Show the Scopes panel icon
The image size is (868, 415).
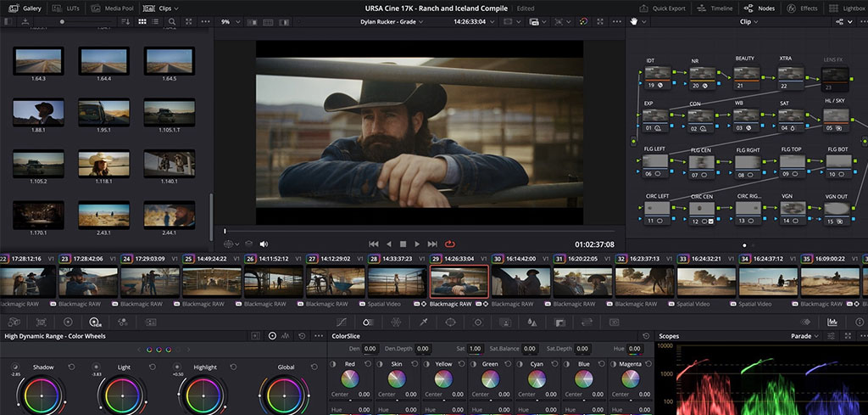tap(832, 322)
